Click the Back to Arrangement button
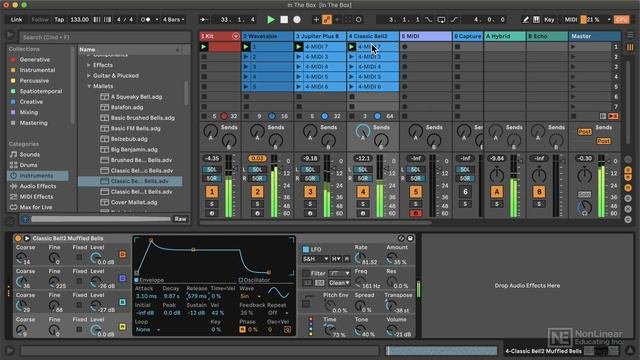 coord(613,116)
